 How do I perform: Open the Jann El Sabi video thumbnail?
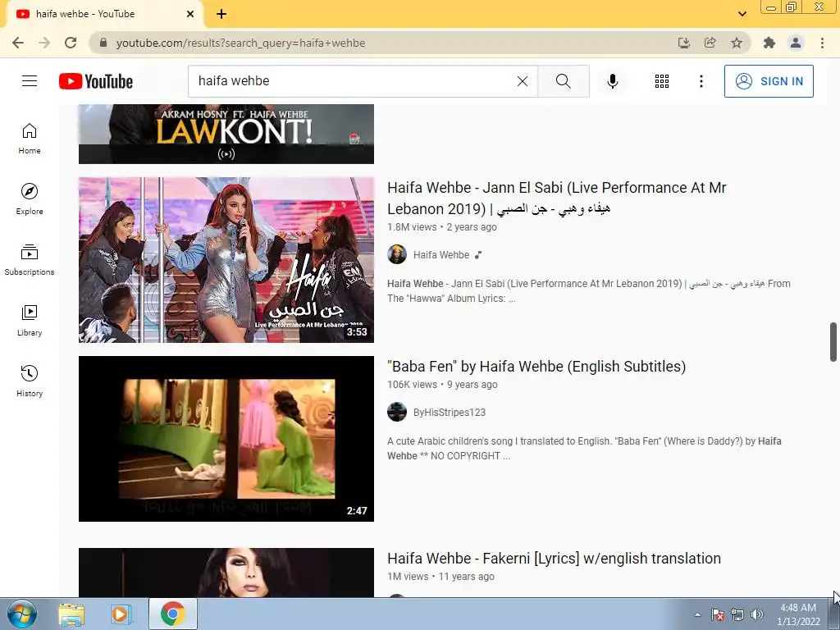(226, 260)
